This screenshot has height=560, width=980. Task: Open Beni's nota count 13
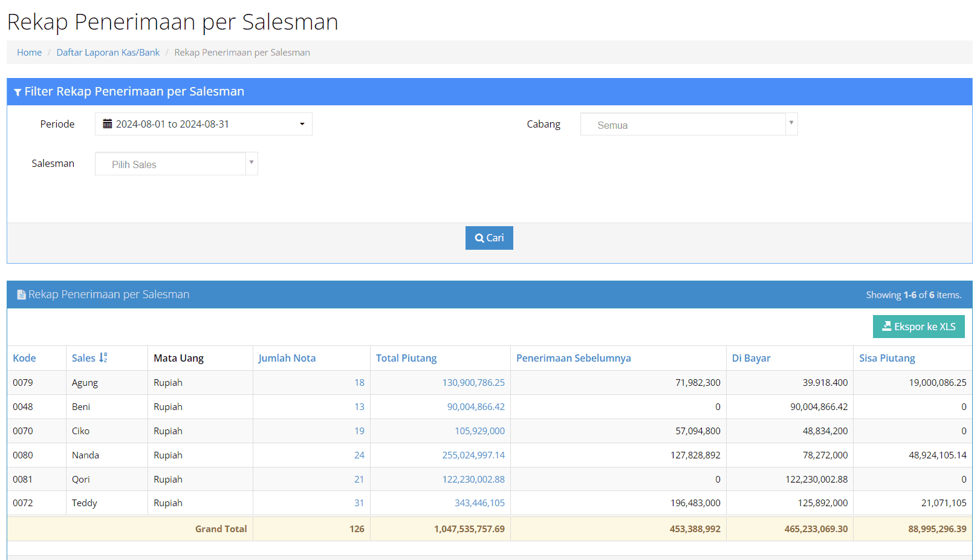click(x=359, y=407)
